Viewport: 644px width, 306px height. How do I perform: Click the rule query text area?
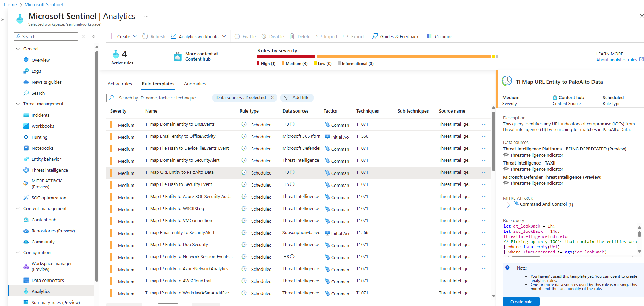point(570,239)
